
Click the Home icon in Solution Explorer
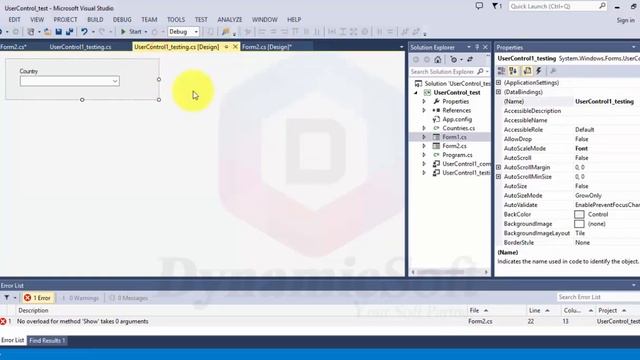438,60
